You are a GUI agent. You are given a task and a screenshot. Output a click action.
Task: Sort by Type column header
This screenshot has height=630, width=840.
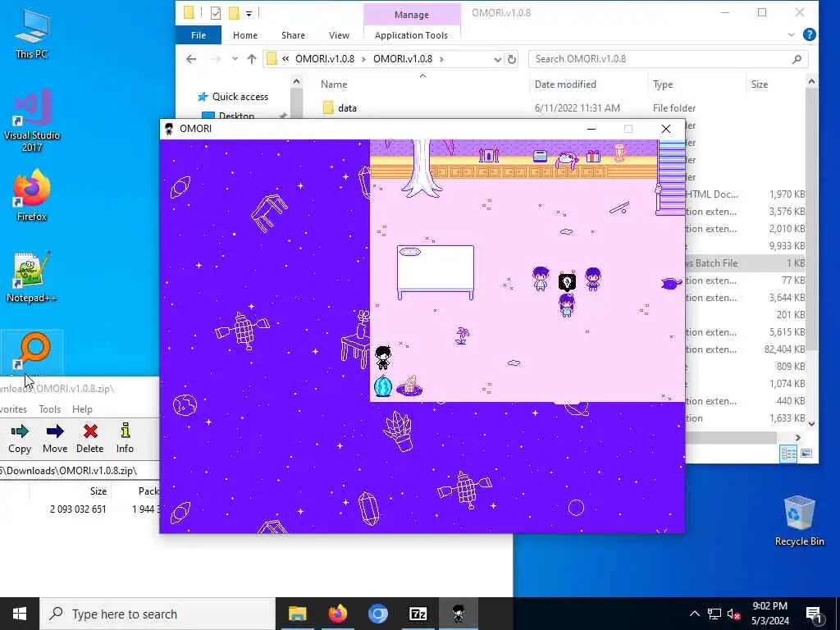(663, 84)
